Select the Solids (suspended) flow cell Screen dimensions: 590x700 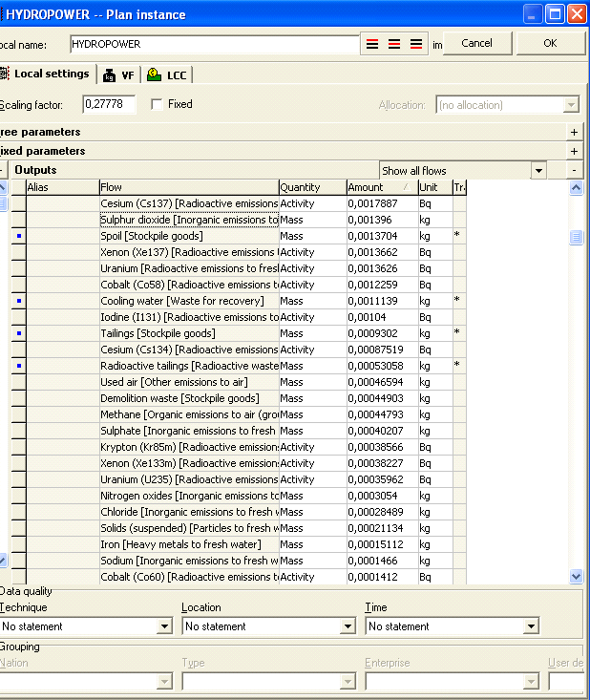[x=189, y=528]
